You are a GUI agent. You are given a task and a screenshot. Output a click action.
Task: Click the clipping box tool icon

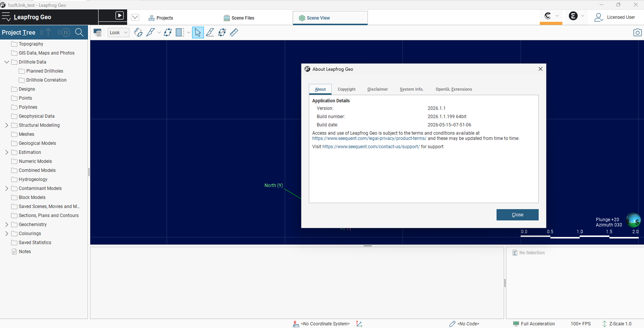180,32
